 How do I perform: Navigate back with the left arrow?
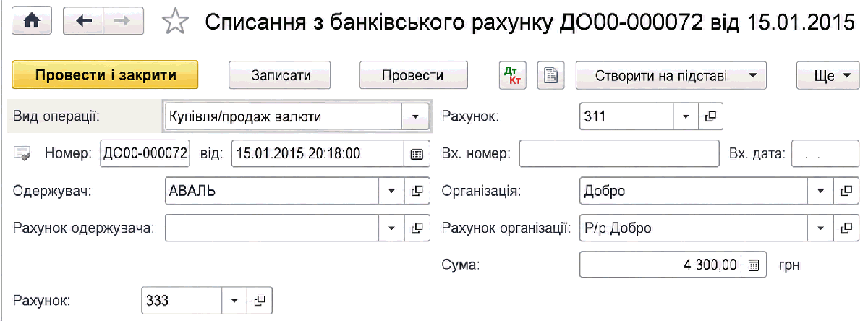(x=84, y=22)
